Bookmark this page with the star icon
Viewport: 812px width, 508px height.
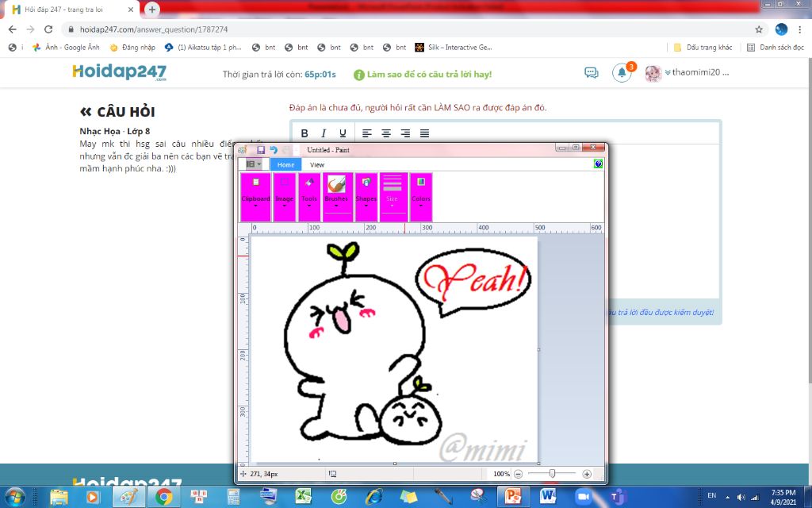[x=759, y=29]
